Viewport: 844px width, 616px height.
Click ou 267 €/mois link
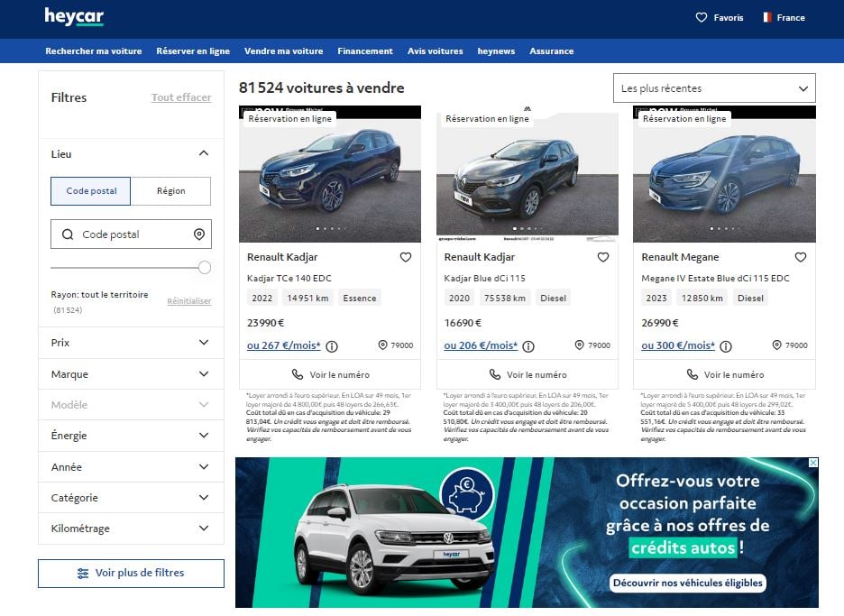click(x=284, y=345)
